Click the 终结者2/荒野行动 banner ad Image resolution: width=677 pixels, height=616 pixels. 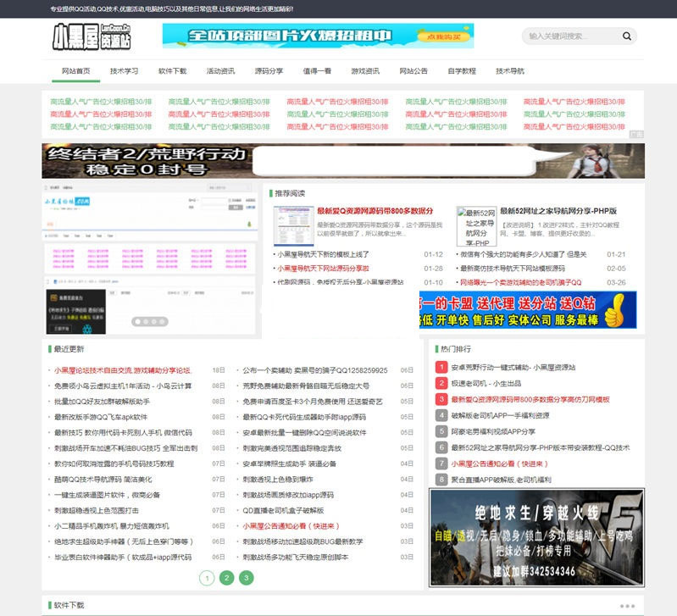342,161
